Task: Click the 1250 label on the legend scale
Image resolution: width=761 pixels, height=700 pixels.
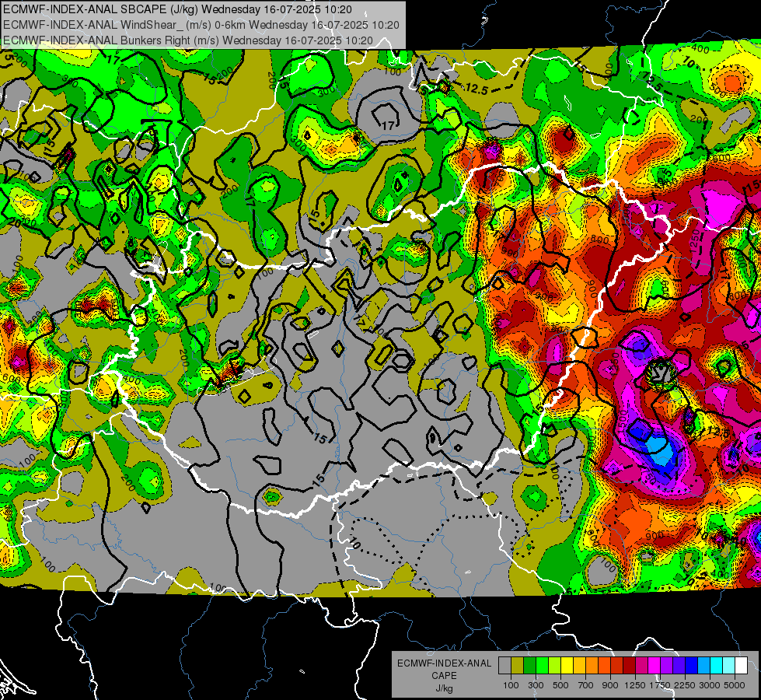Action: 635,685
